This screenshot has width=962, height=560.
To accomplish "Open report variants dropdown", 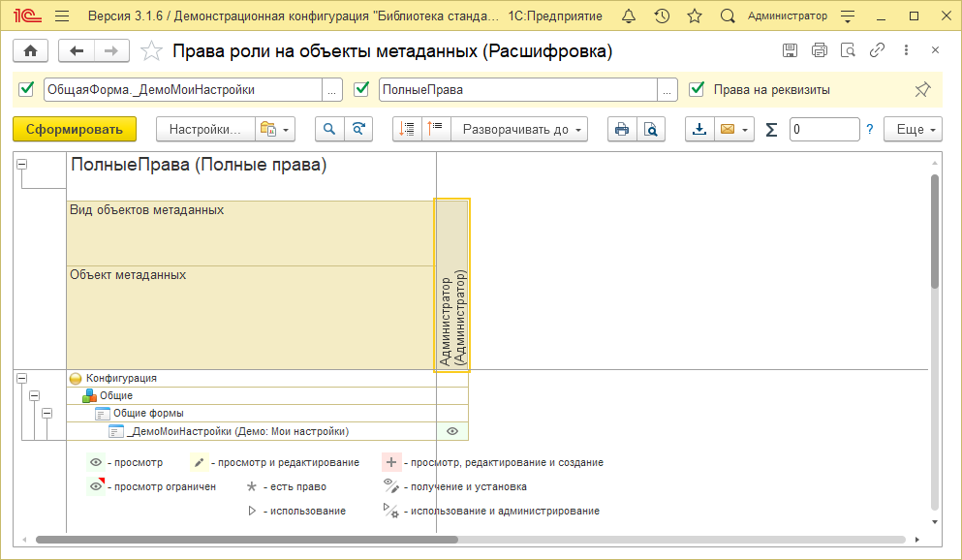I will click(275, 130).
